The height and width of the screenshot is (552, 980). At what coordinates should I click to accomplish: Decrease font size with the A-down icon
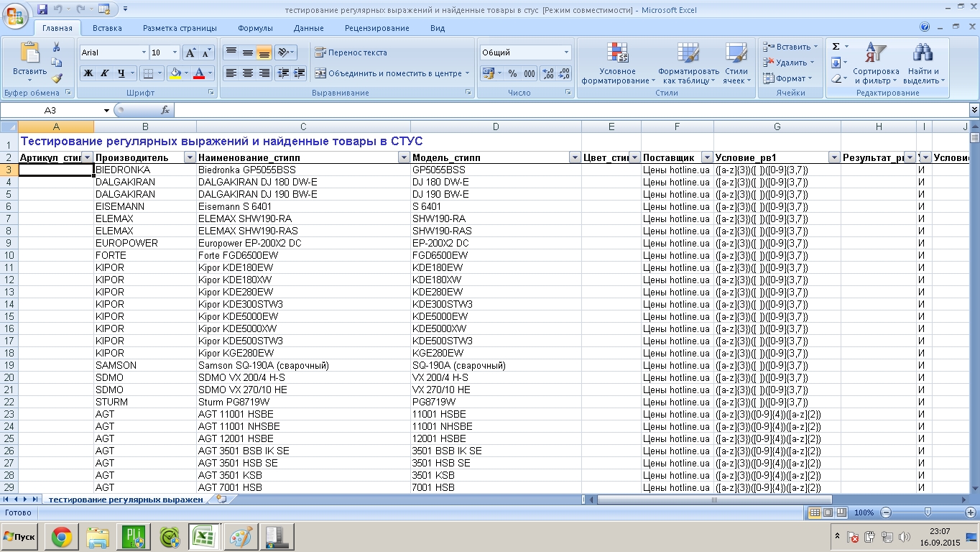(x=206, y=52)
